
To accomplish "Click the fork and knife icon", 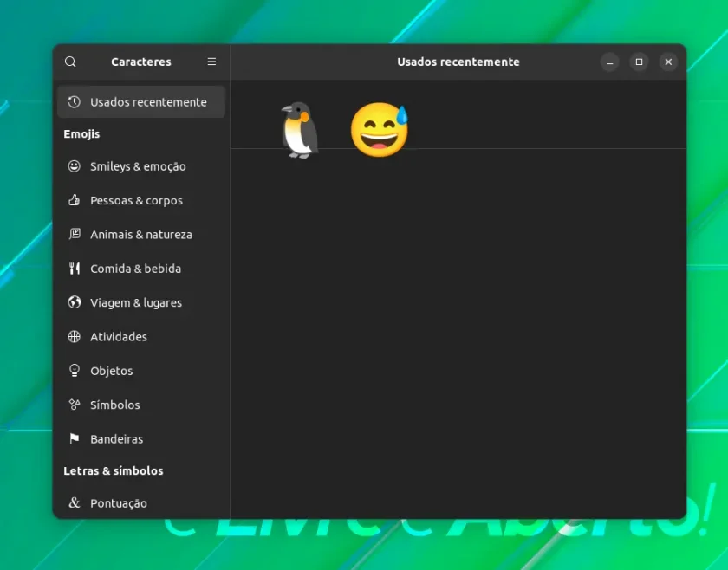I will [75, 269].
